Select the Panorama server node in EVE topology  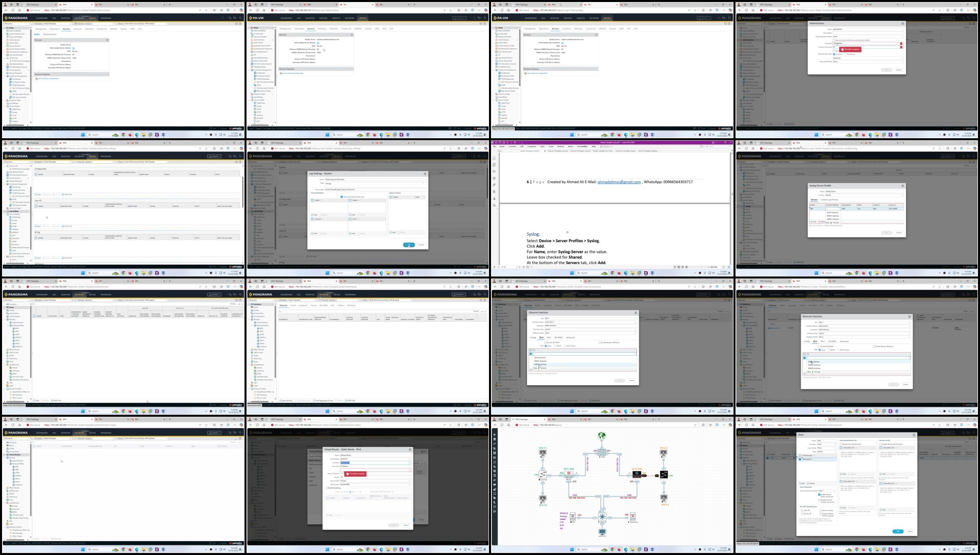tap(632, 517)
